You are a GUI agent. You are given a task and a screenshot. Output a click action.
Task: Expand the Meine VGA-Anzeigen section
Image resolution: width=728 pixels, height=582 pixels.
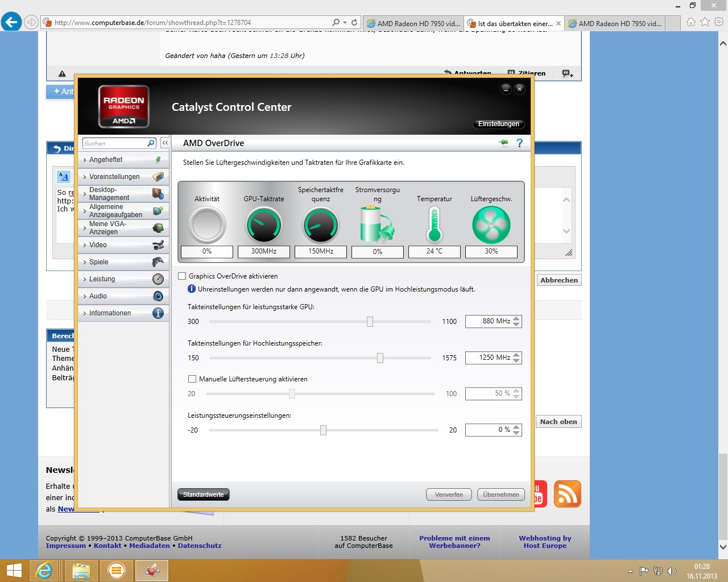pos(123,228)
